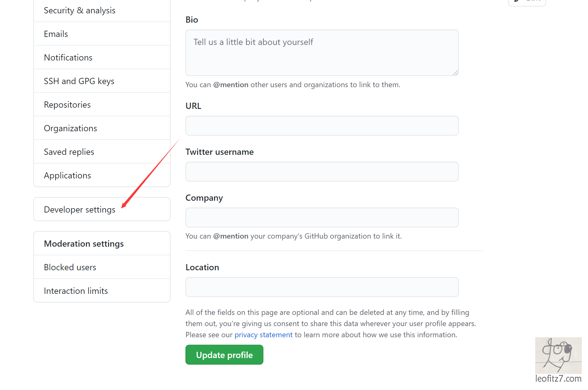
Task: Open Security & analysis settings
Action: point(80,11)
